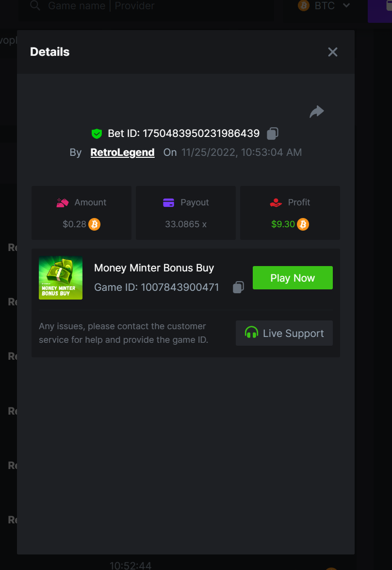This screenshot has width=392, height=570.
Task: Click the headset icon in Live Support
Action: click(251, 333)
